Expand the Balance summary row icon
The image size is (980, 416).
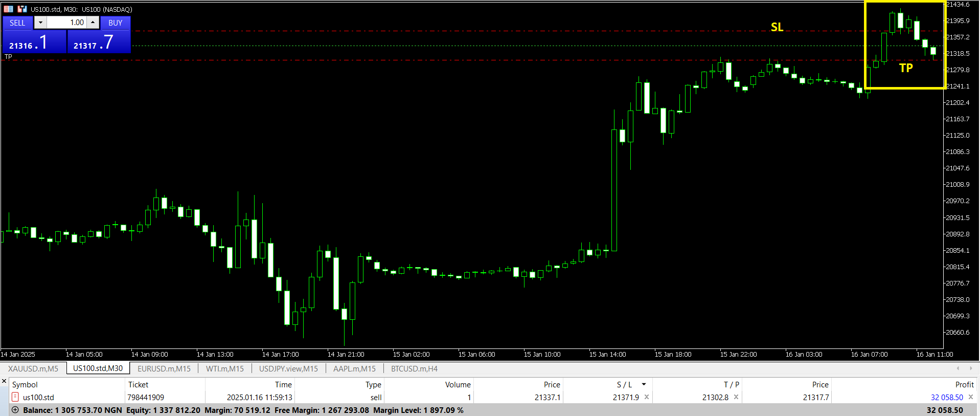(x=15, y=410)
